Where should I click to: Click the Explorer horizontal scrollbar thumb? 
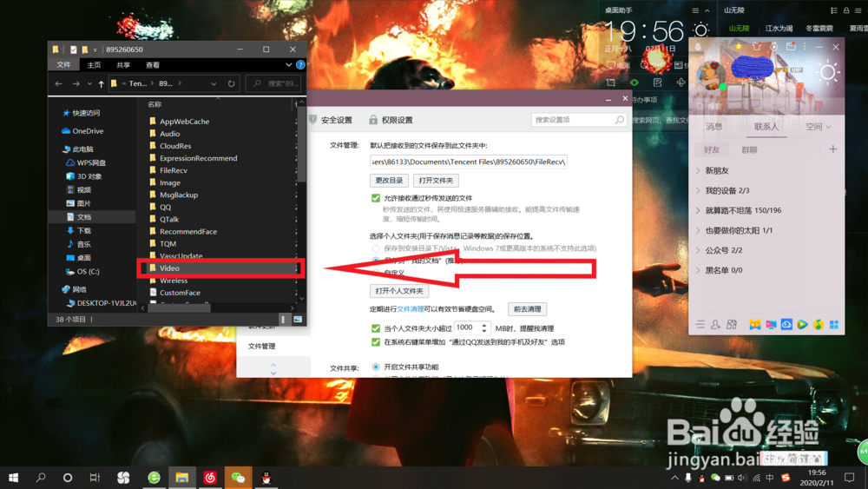(179, 308)
